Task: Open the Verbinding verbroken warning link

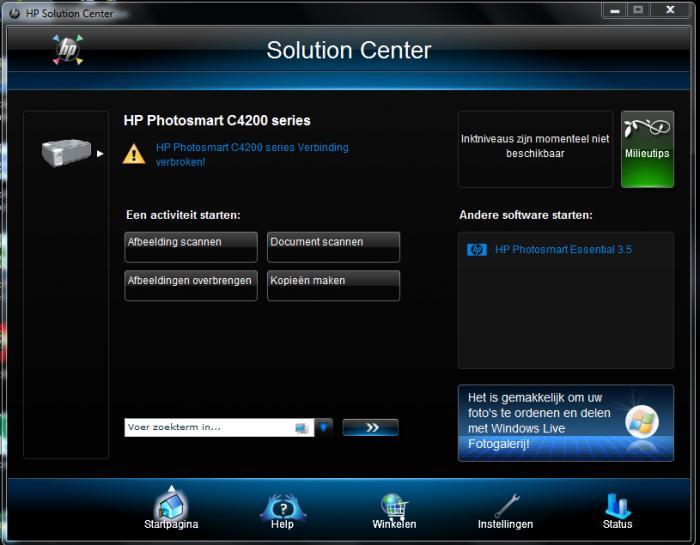Action: coord(252,154)
